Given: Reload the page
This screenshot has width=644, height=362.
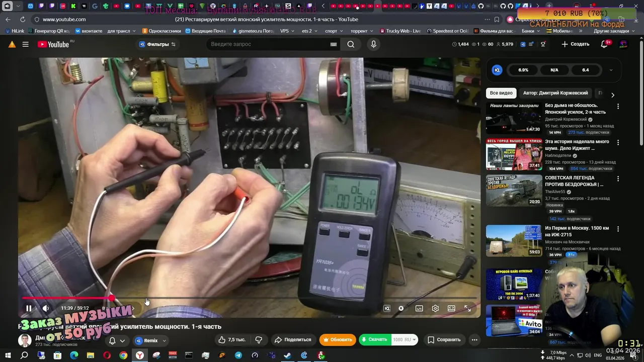Looking at the screenshot, I should [23, 19].
